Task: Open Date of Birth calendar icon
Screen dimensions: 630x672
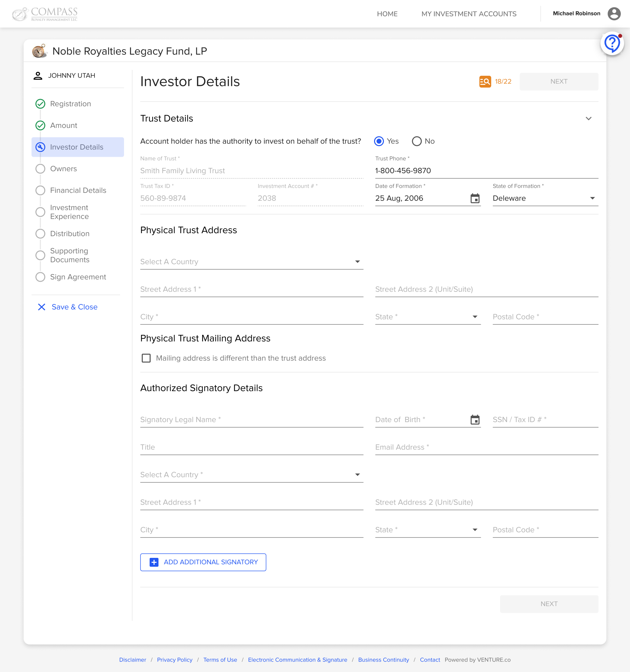Action: tap(475, 420)
